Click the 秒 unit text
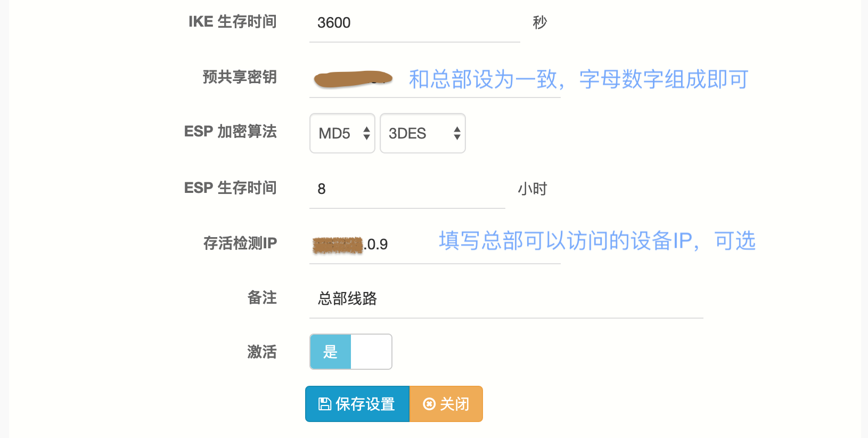This screenshot has height=438, width=868. pos(539,22)
